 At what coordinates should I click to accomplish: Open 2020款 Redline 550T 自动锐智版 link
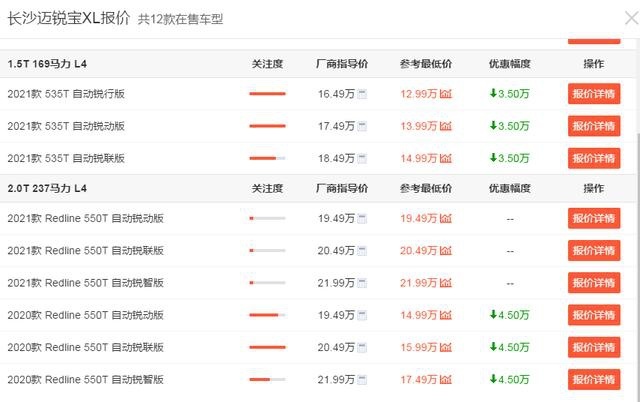tap(86, 380)
